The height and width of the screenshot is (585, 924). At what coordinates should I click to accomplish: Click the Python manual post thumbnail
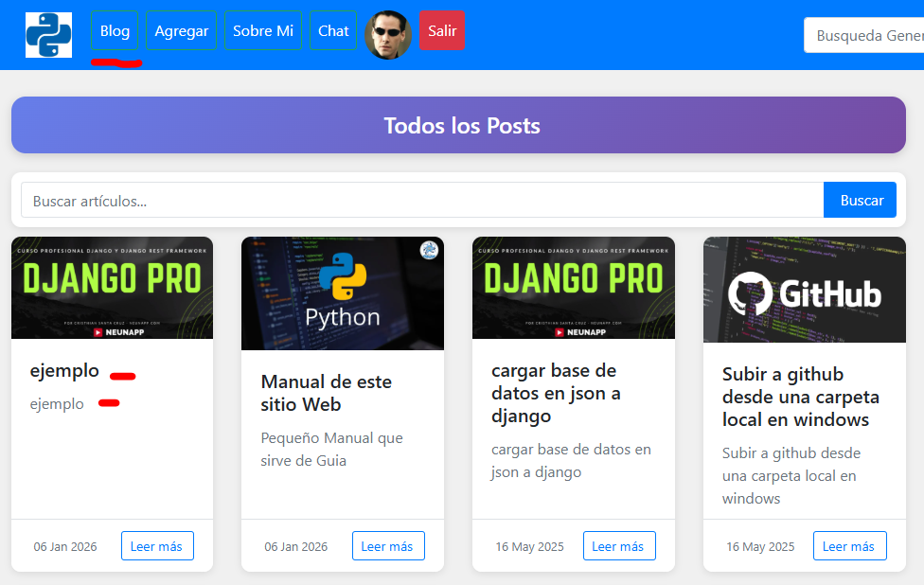(x=343, y=293)
